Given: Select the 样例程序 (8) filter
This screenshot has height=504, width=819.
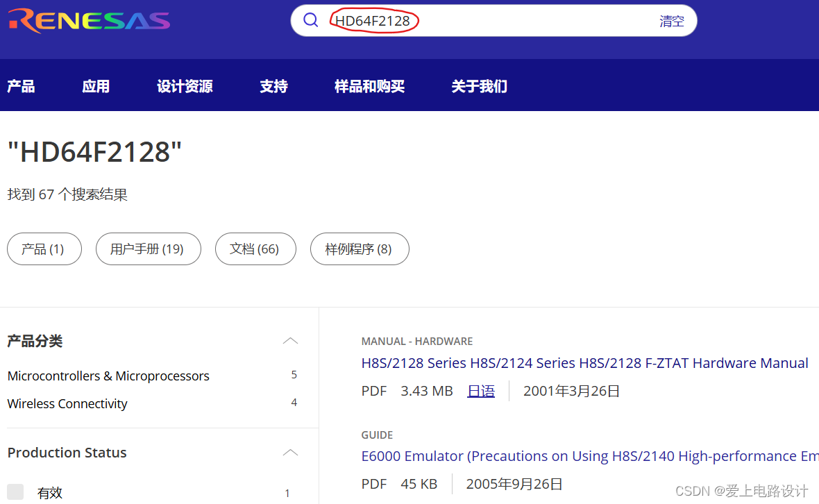Looking at the screenshot, I should pyautogui.click(x=360, y=249).
